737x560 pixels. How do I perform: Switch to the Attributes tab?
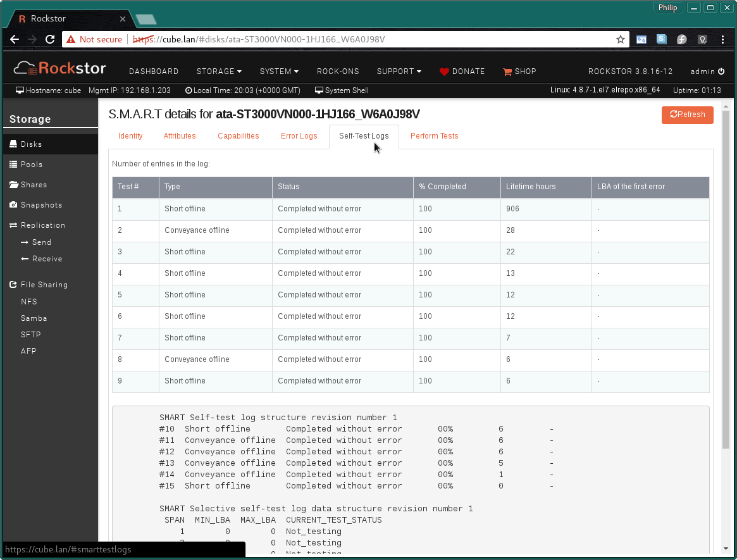pos(180,136)
